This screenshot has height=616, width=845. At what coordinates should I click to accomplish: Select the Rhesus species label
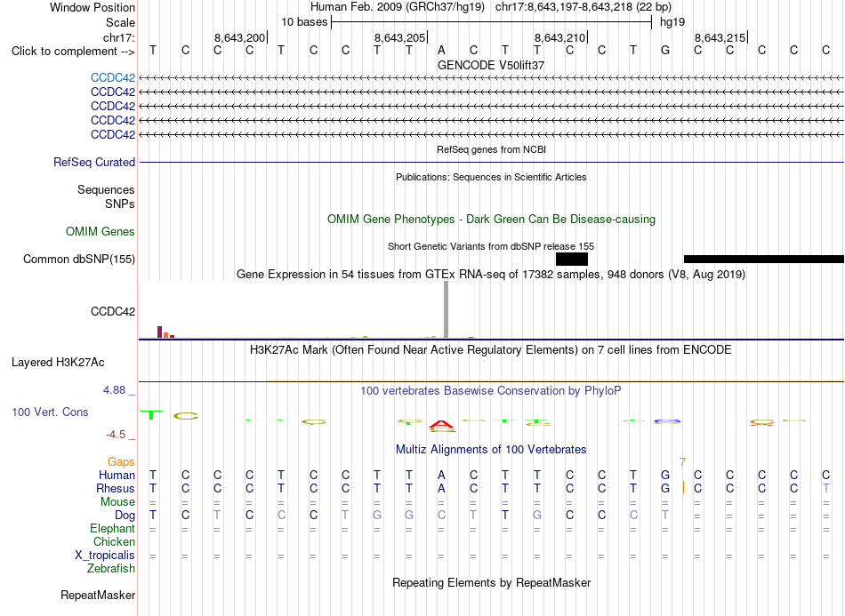[x=116, y=488]
